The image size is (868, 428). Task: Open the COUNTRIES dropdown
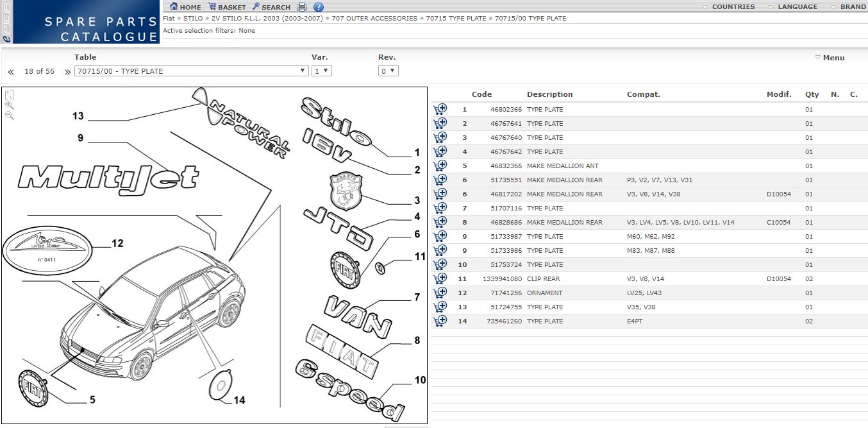pyautogui.click(x=729, y=6)
